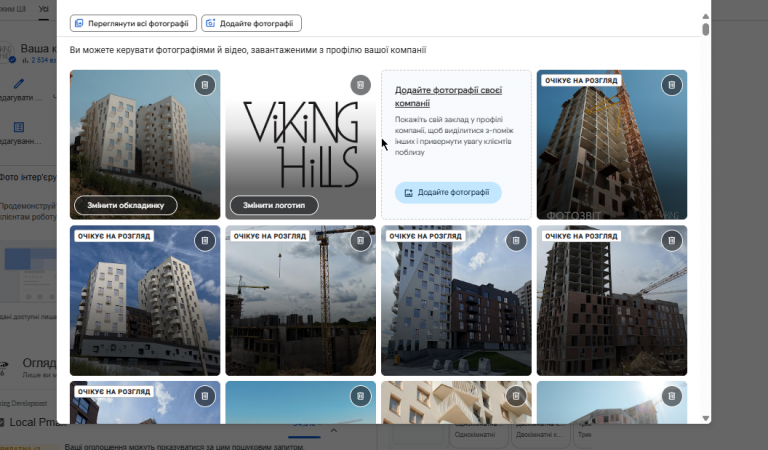Click gallery icon in Переглянути всі фотографії
This screenshot has width=768, height=450.
click(x=79, y=23)
